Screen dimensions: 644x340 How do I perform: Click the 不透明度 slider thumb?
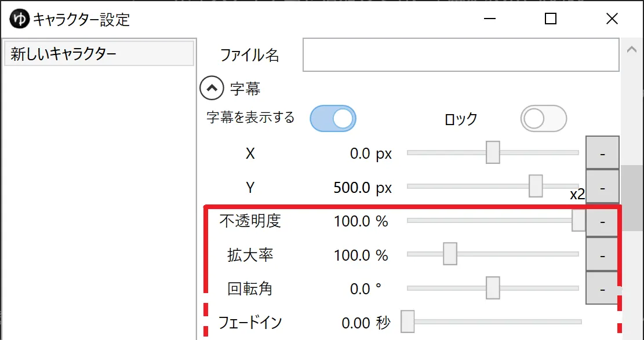pos(578,221)
